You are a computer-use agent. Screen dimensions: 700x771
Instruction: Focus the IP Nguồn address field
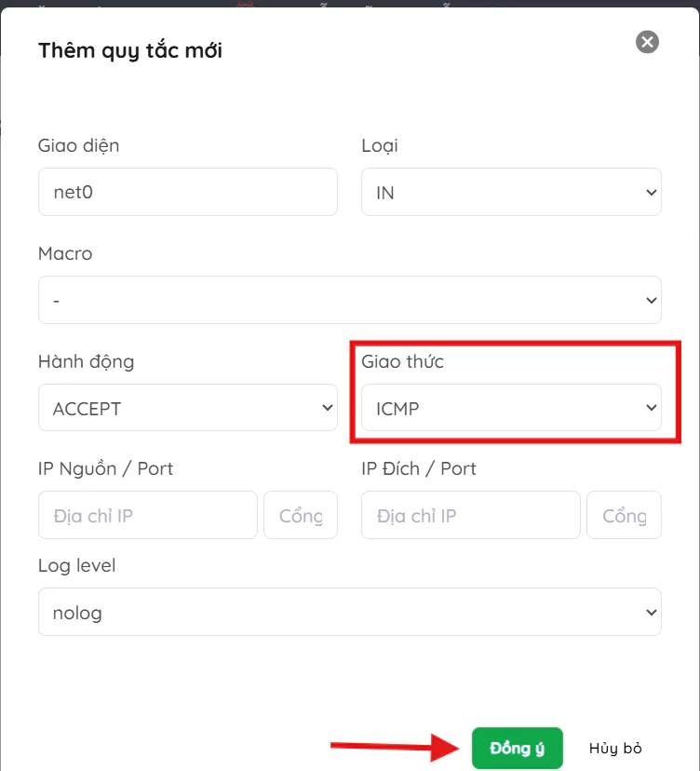tap(147, 515)
